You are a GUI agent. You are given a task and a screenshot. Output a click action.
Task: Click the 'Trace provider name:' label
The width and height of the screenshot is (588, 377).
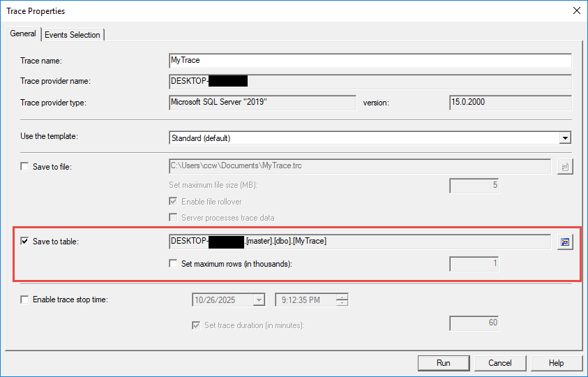coord(56,81)
